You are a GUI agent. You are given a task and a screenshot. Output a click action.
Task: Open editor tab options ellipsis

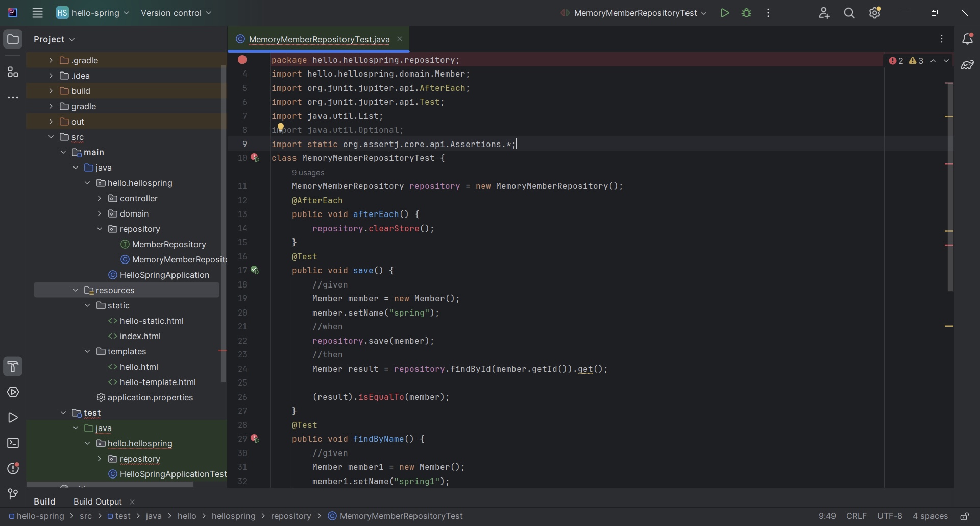tap(942, 39)
